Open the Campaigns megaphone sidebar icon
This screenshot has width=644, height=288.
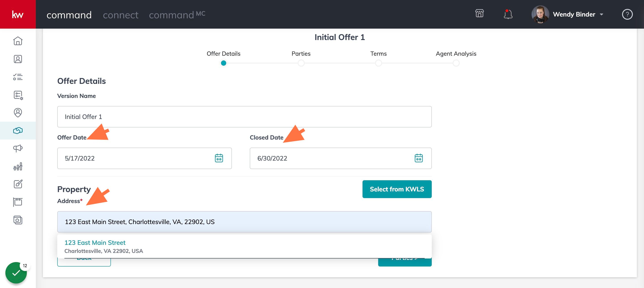18,148
